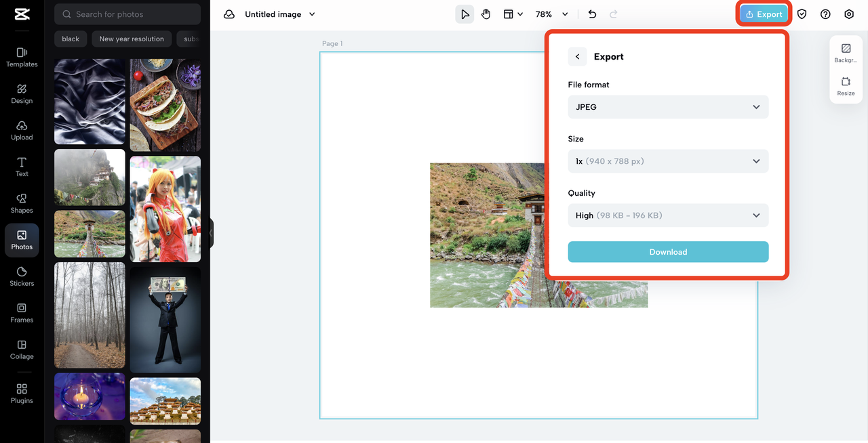The image size is (868, 443).
Task: Select the bridge image on the canvas
Action: (538, 235)
